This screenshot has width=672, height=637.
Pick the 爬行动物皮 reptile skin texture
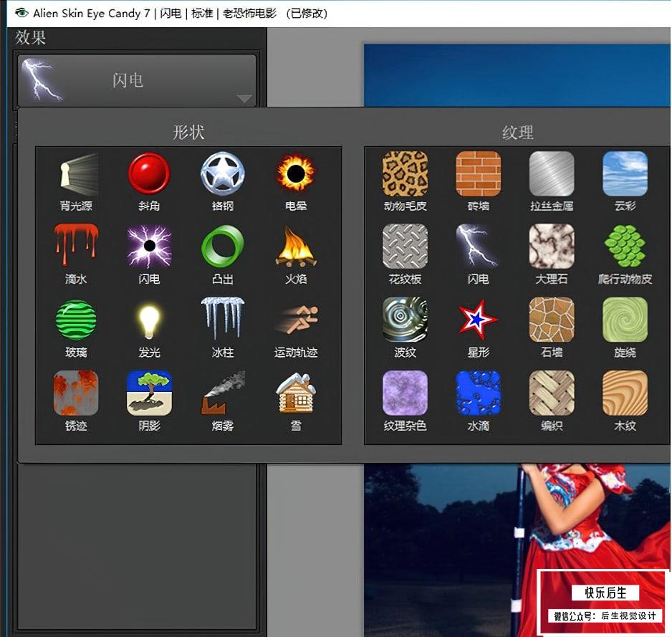click(625, 246)
